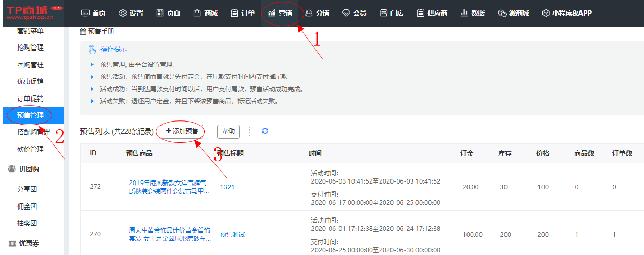Image resolution: width=644 pixels, height=255 pixels.
Task: Switch to the 会员 members section
Action: click(x=354, y=13)
